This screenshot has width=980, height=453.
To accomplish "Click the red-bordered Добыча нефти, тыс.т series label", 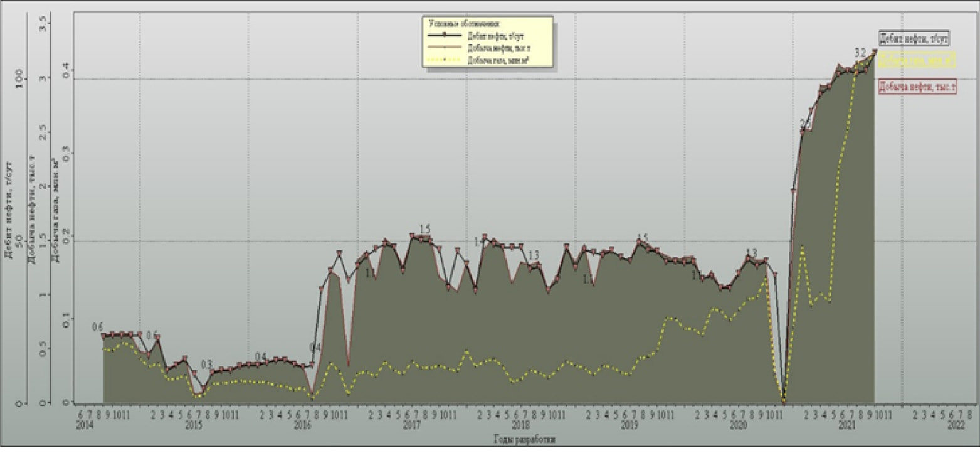I will tap(917, 87).
